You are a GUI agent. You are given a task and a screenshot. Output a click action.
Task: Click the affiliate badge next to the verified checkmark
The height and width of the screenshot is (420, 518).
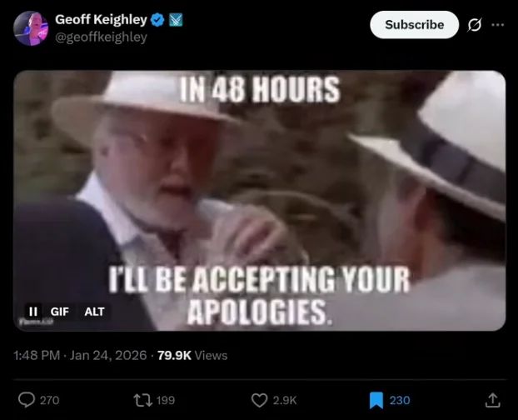click(176, 20)
